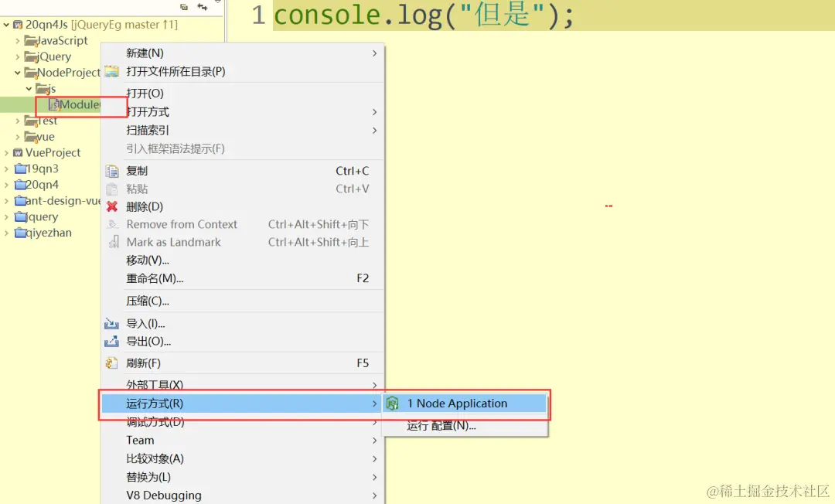Click the Remove from Context icon

coord(112,224)
